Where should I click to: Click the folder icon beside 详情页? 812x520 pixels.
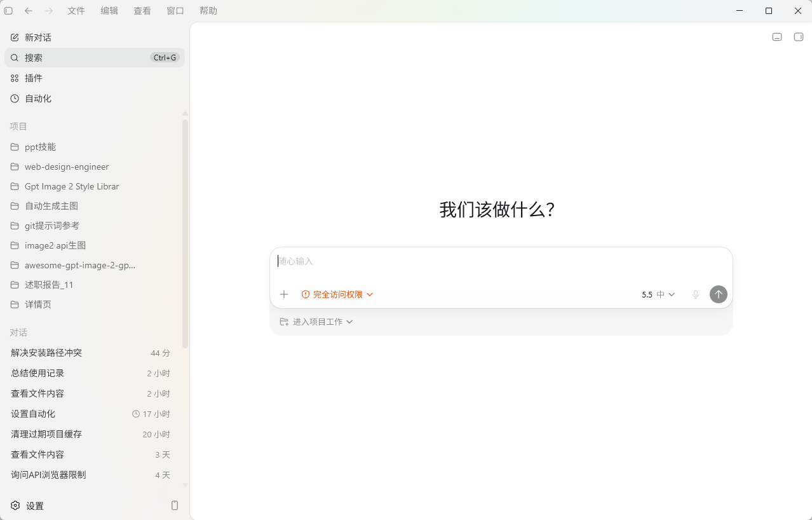click(15, 304)
